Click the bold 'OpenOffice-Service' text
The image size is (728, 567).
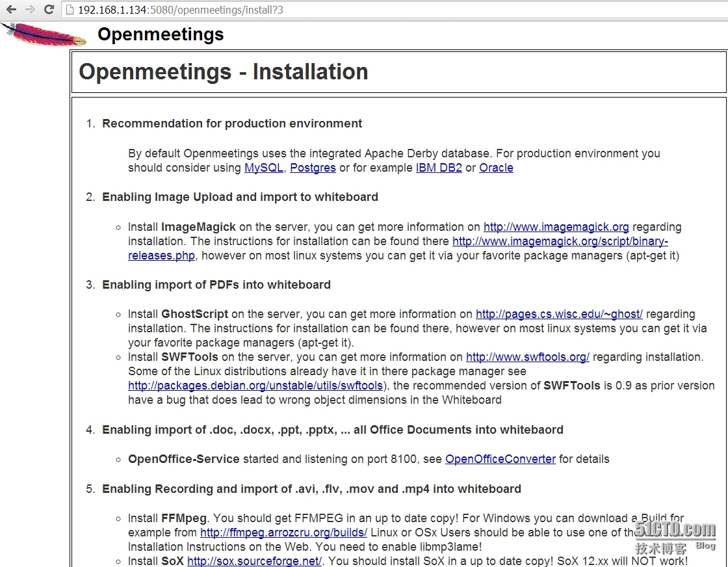coord(183,459)
